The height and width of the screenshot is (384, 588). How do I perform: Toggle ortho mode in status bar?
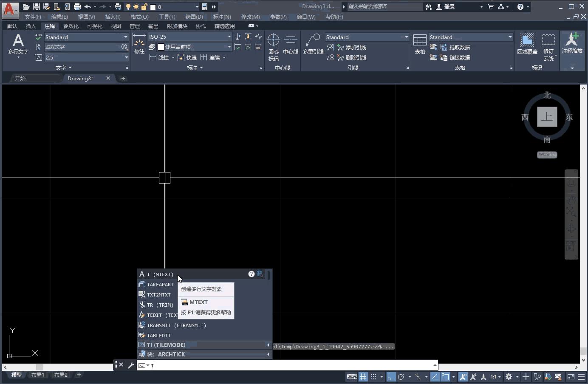click(391, 377)
